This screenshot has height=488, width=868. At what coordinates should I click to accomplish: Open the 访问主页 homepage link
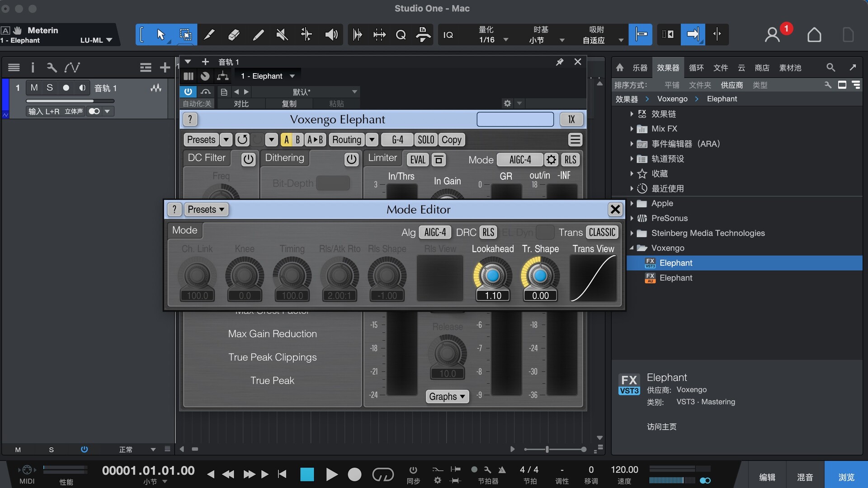tap(661, 427)
